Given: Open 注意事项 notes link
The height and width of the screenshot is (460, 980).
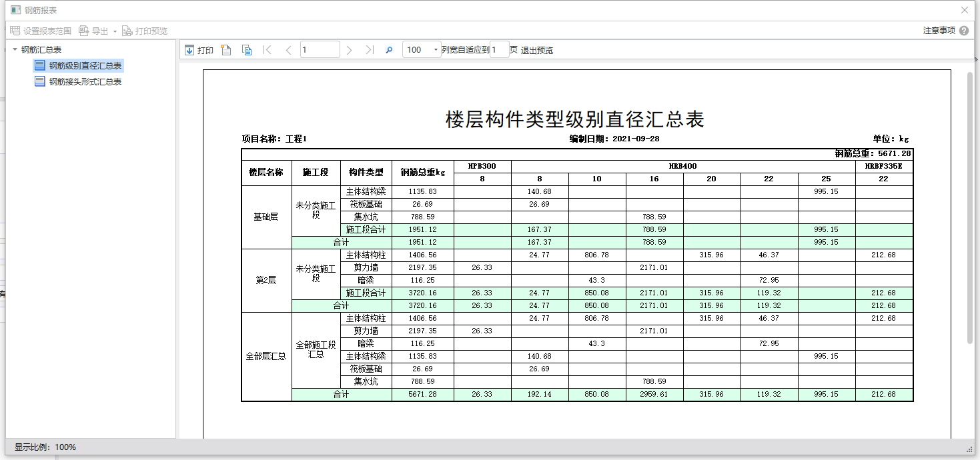Looking at the screenshot, I should coord(939,31).
